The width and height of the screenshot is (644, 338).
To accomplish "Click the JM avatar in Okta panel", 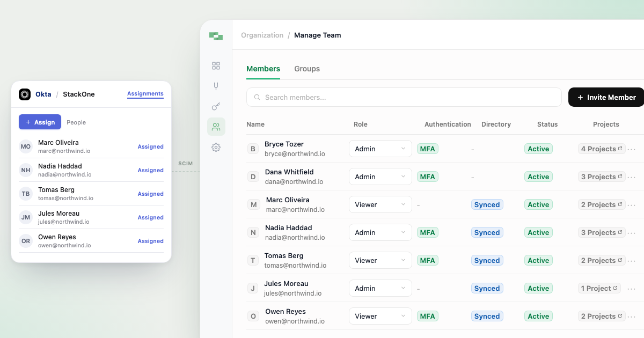I will point(26,217).
